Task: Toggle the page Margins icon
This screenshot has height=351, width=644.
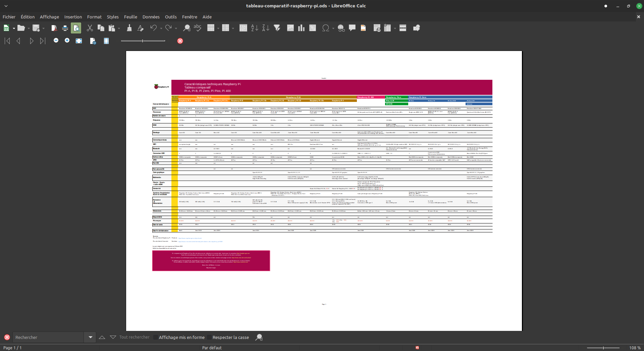Action: pyautogui.click(x=106, y=41)
